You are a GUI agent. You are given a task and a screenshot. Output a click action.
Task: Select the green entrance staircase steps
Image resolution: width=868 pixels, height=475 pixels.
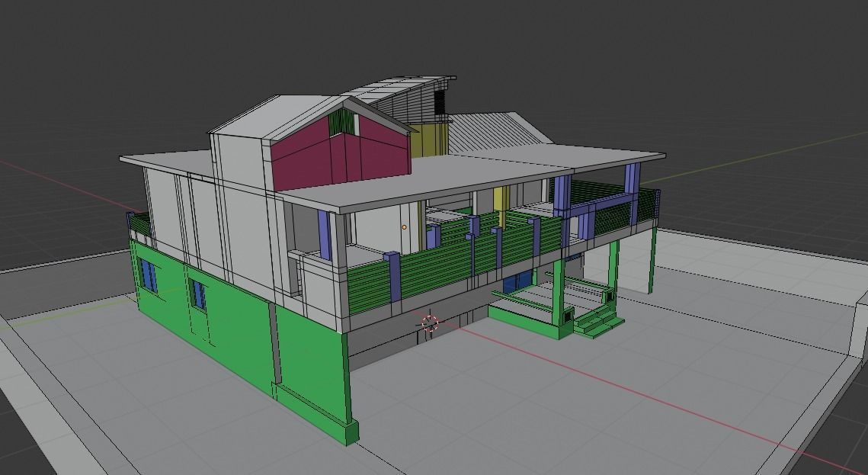[x=598, y=321]
